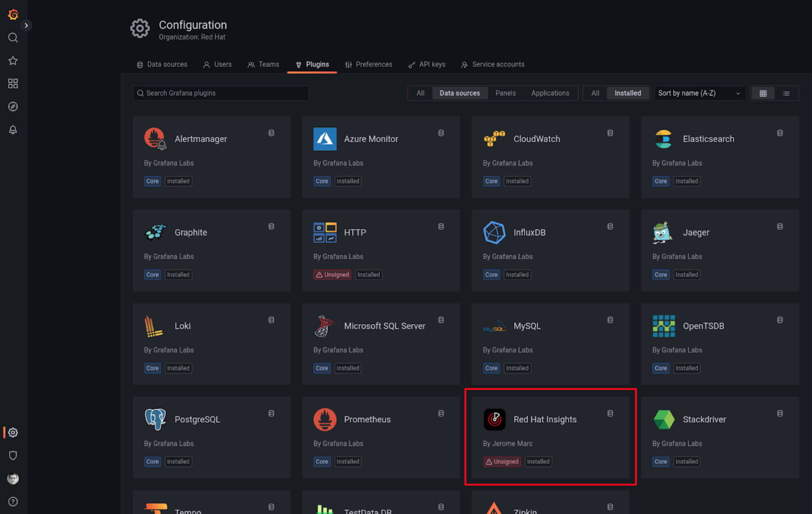
Task: Open the Azure Monitor plugin logo
Action: [325, 139]
